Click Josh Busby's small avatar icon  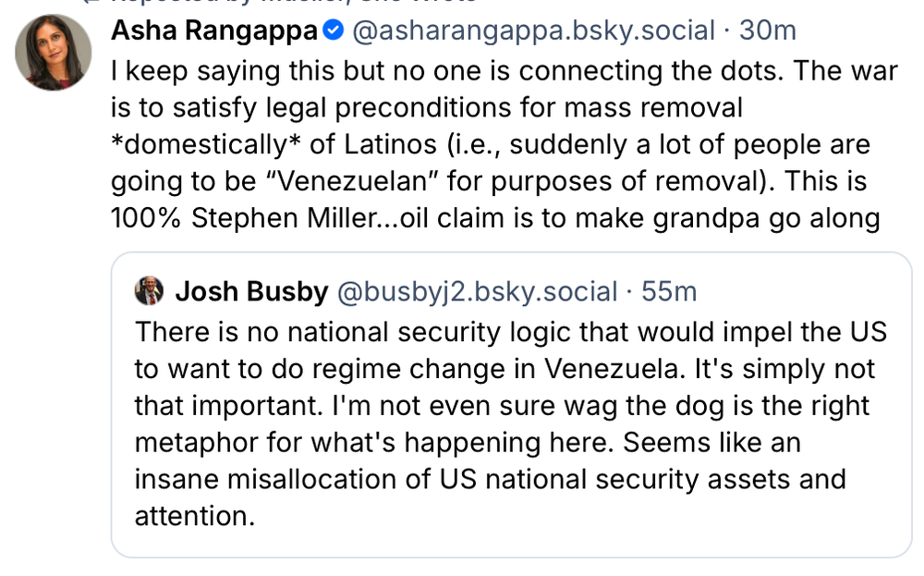click(x=149, y=292)
